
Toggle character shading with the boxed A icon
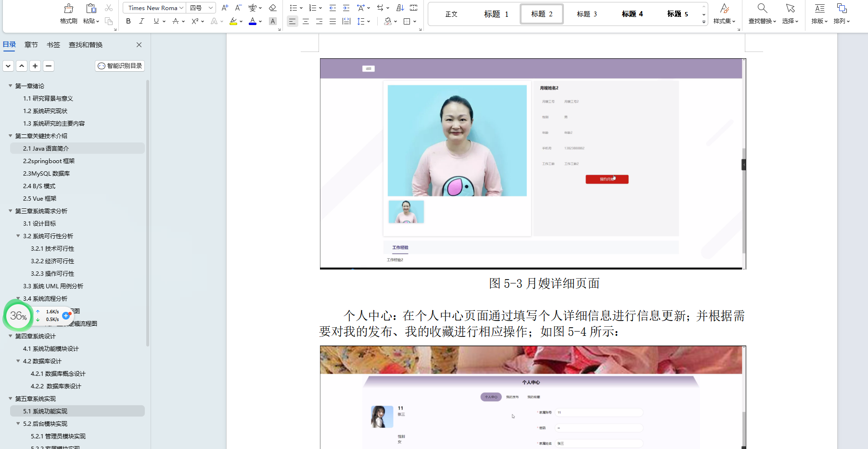[272, 21]
